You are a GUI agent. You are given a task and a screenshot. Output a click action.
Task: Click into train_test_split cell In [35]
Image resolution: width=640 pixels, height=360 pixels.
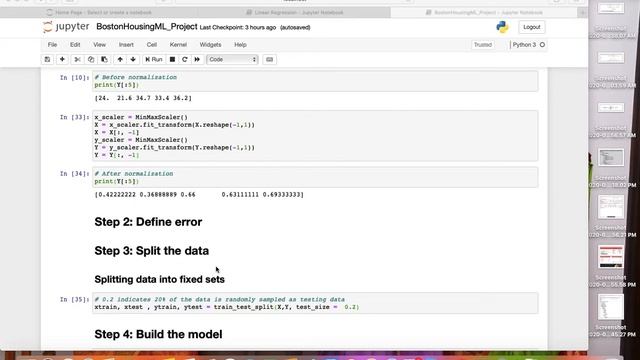(x=315, y=303)
